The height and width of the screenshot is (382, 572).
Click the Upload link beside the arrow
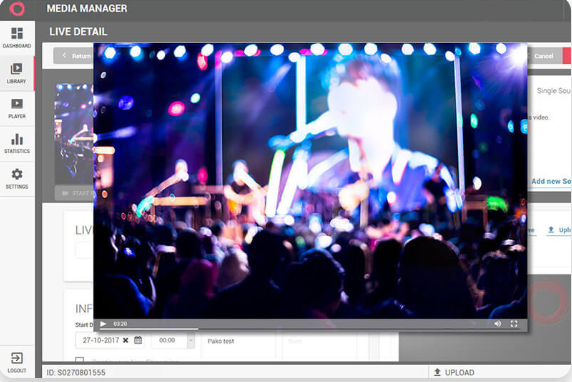[560, 230]
